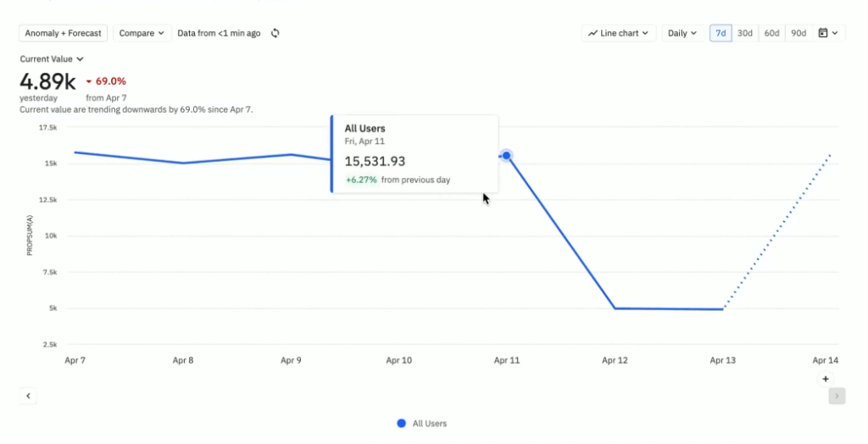This screenshot has height=444, width=868.
Task: Click the plus icon below Apr 14
Action: (826, 380)
